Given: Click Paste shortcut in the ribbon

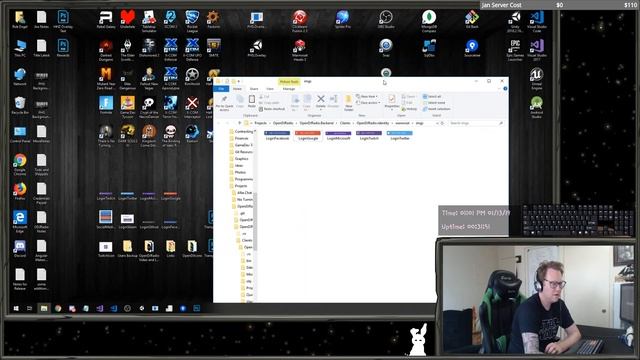Looking at the screenshot, I should pyautogui.click(x=272, y=109).
